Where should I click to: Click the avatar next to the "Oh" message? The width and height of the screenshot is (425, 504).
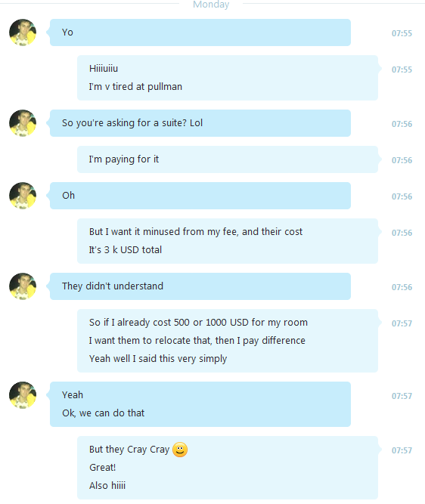point(23,196)
